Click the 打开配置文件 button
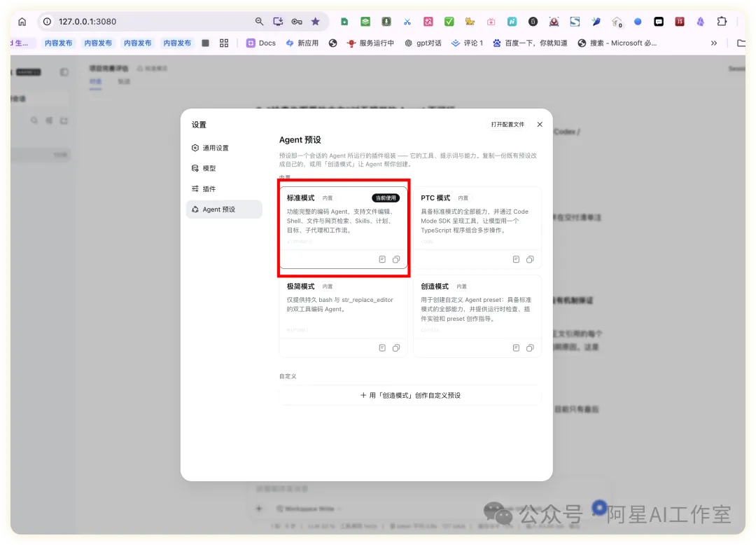 tap(507, 125)
